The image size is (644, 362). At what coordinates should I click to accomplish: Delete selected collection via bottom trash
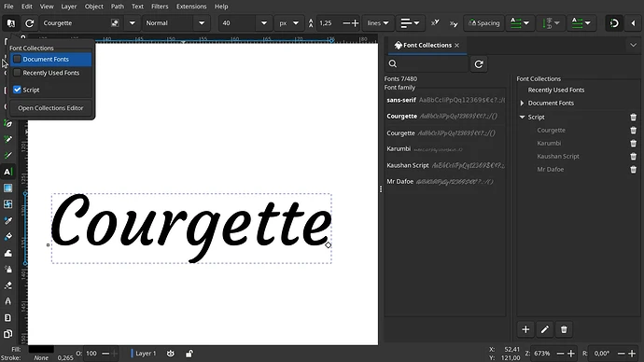tap(564, 329)
